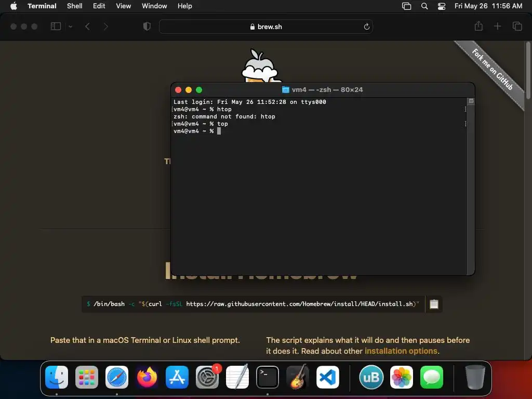
Task: Click the Homebrew beer mug logo
Action: (260, 66)
